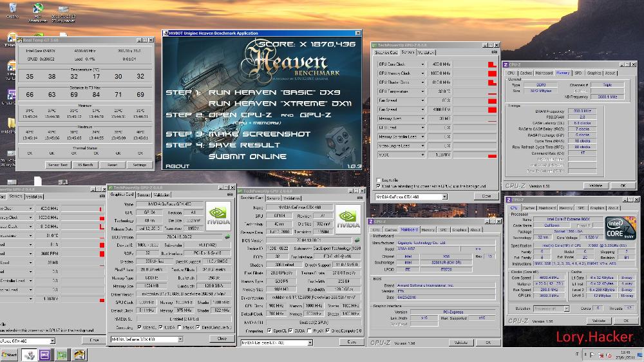Toggle DirectCompute checkbox in the MSI GPU-Z window

[x=198, y=327]
